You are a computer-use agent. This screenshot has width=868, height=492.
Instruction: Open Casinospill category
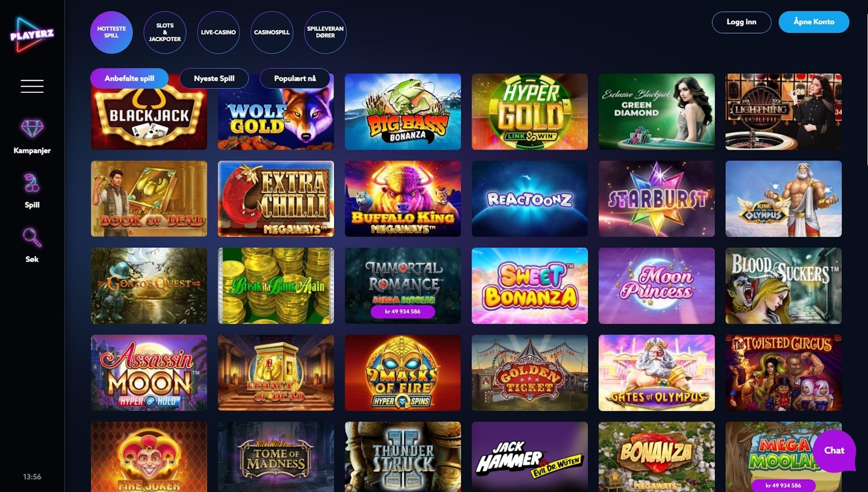272,32
